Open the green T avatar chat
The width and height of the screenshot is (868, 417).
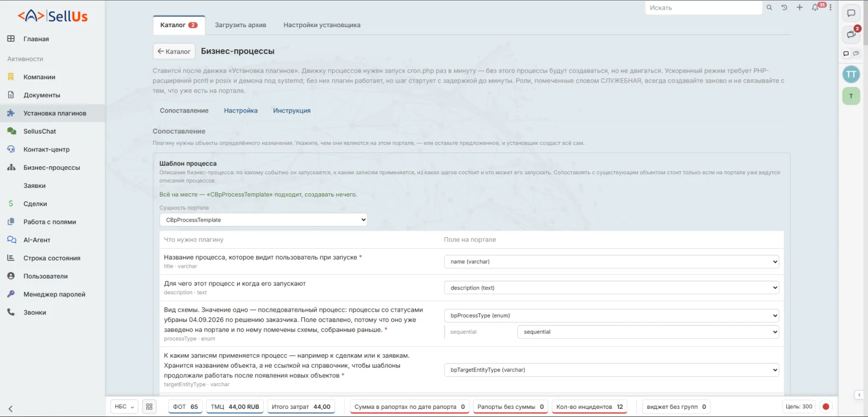[851, 96]
